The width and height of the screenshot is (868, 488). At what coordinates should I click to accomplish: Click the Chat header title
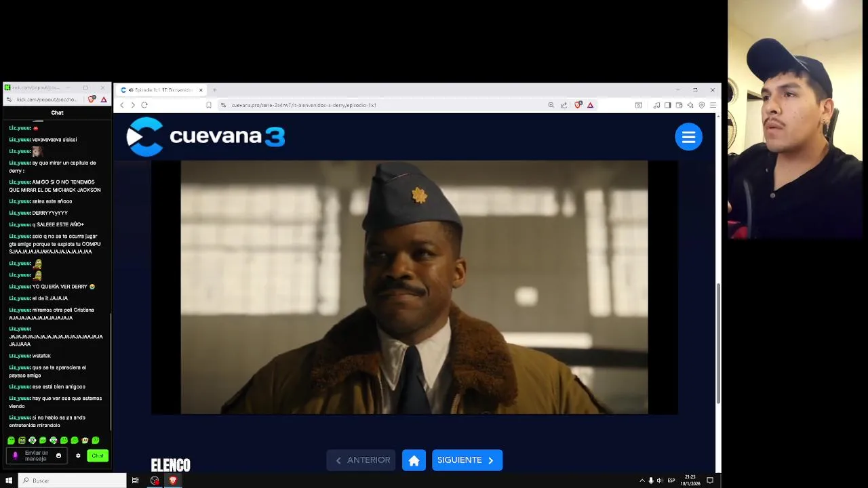coord(57,113)
